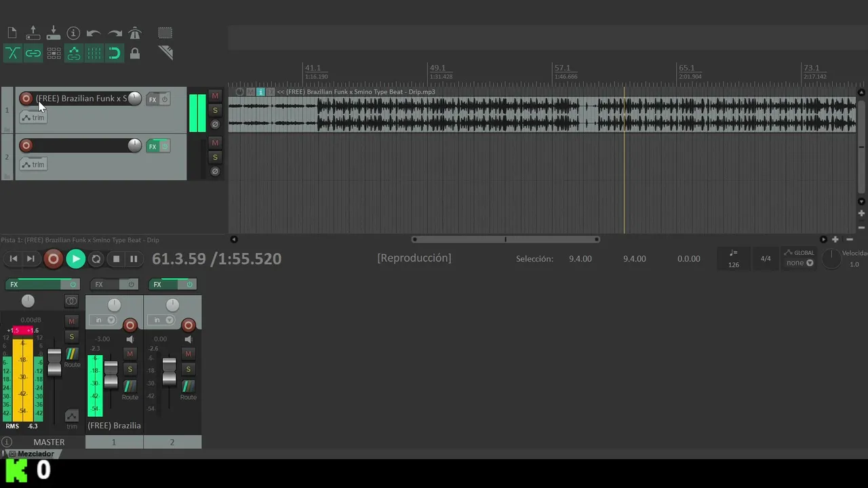Screen dimensions: 868x488
Task: Toggle the metronome icon
Action: coord(135,33)
